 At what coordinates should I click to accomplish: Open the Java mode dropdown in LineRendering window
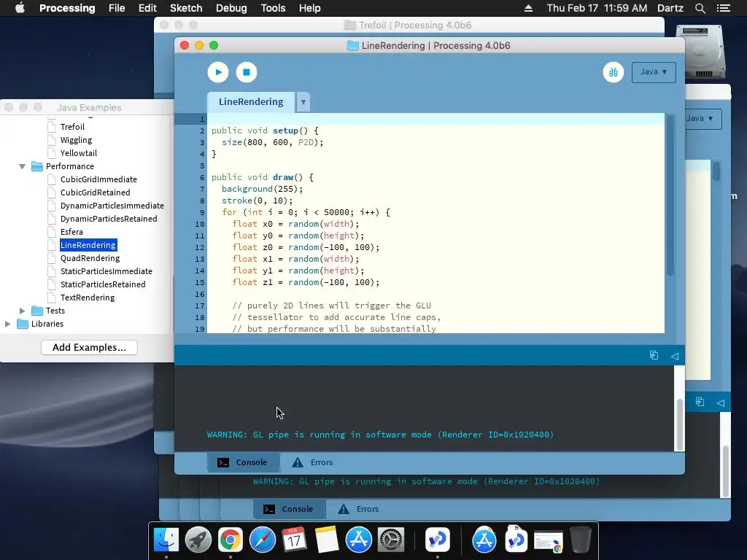(x=654, y=72)
